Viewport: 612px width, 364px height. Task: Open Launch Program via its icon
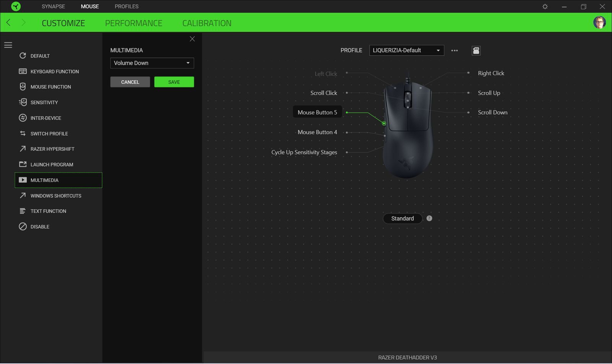[x=23, y=164]
